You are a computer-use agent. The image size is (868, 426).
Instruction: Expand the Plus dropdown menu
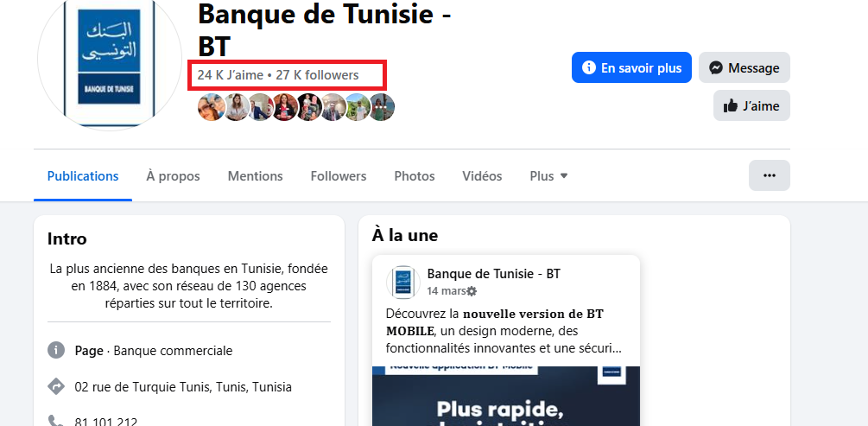tap(548, 175)
